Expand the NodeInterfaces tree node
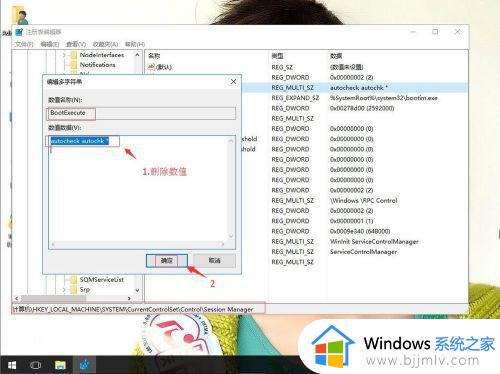The width and height of the screenshot is (500, 374). click(64, 55)
